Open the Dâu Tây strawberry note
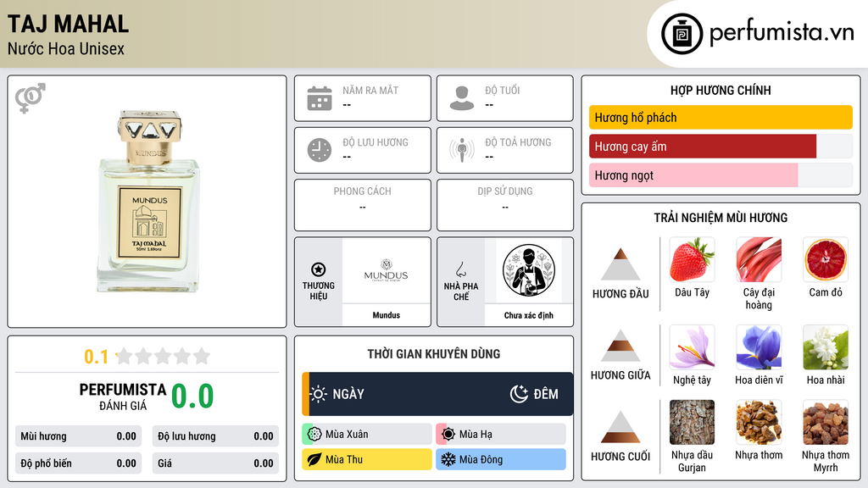Viewport: 868px width, 488px height. 692,268
